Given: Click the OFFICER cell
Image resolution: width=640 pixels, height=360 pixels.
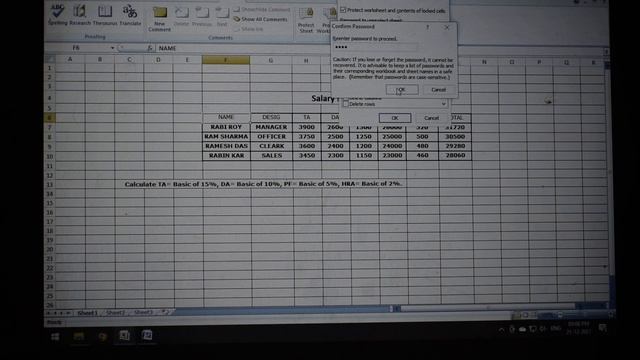Looking at the screenshot, I should click(271, 136).
